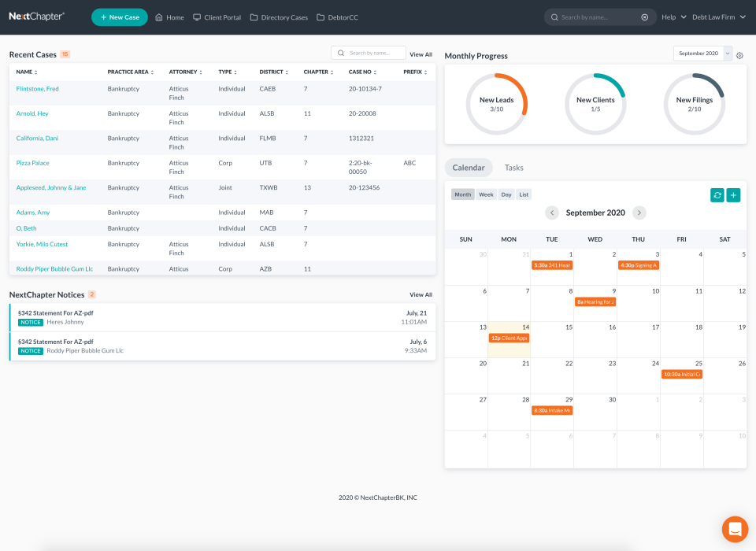
Task: Add a new calendar event with the plus icon
Action: coord(734,194)
